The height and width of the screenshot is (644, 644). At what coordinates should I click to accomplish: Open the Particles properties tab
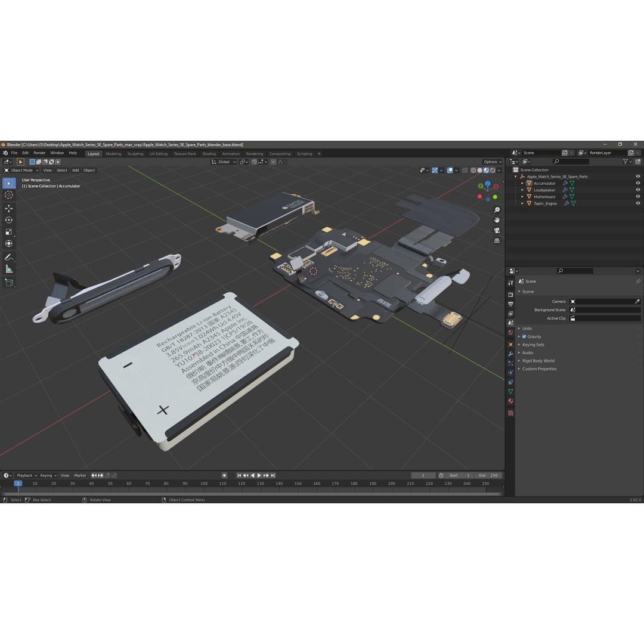point(510,363)
